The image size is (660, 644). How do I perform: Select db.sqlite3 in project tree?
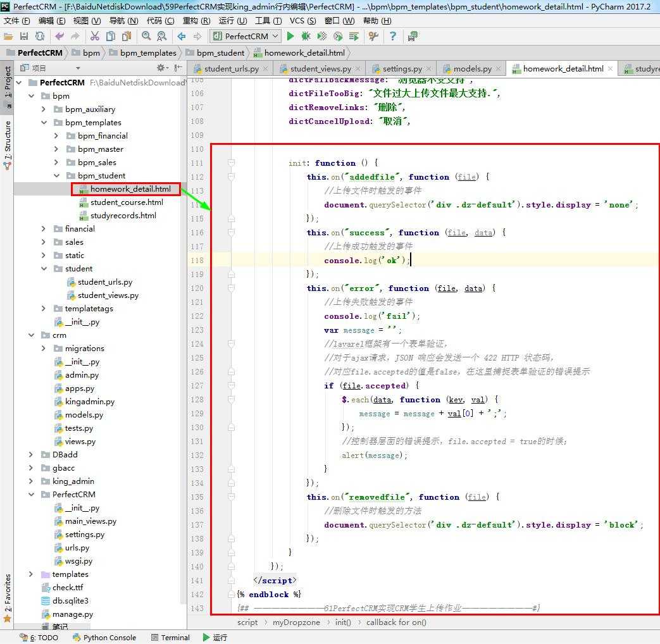pos(70,600)
